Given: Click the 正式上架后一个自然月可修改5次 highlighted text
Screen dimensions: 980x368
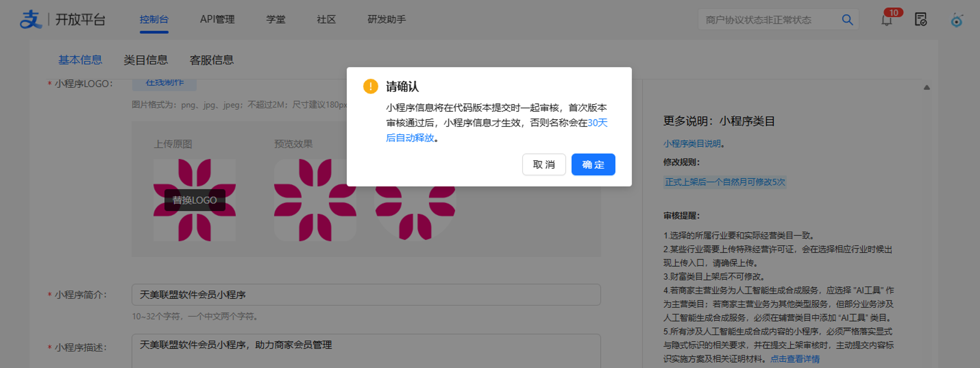Looking at the screenshot, I should (x=725, y=182).
